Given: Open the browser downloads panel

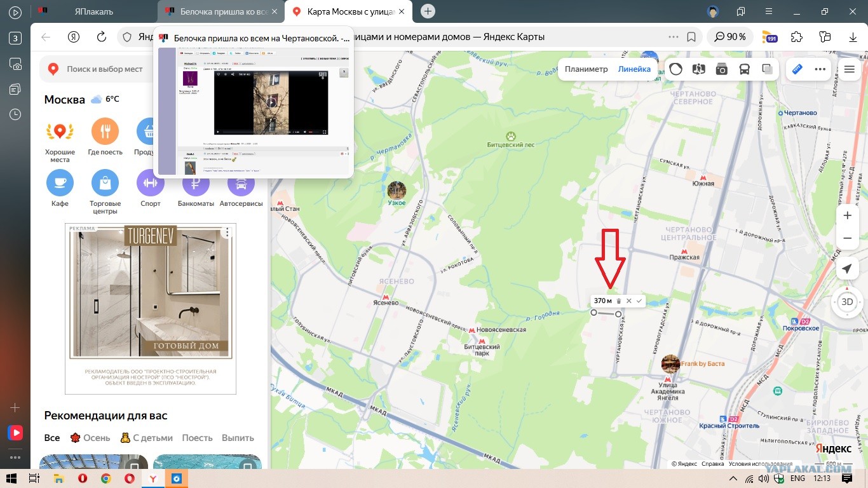Looking at the screenshot, I should [853, 37].
